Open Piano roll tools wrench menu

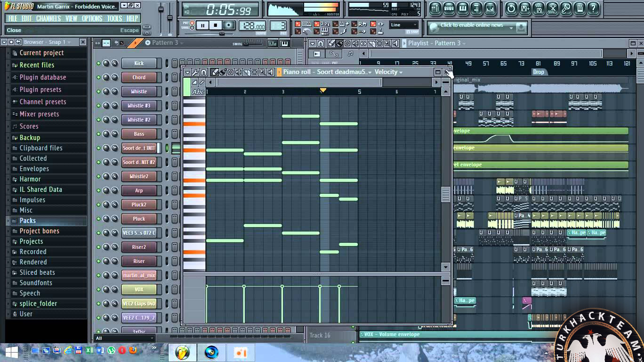(x=195, y=72)
